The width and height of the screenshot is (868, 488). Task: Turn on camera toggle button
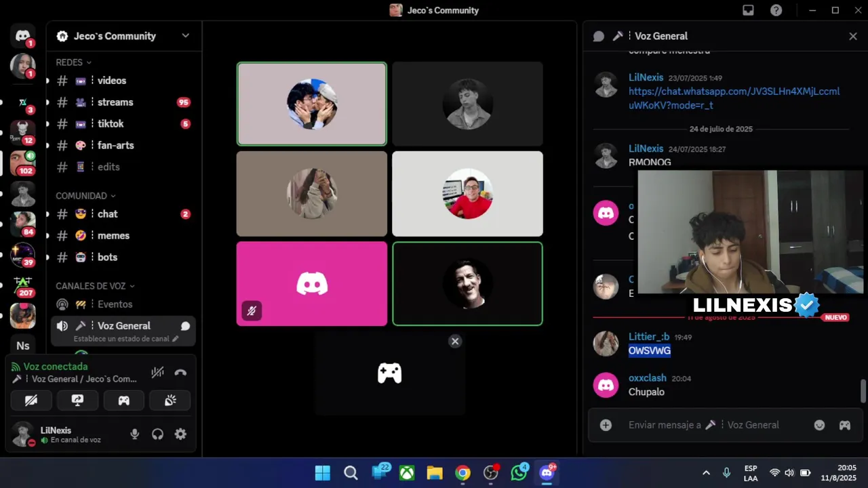click(31, 401)
